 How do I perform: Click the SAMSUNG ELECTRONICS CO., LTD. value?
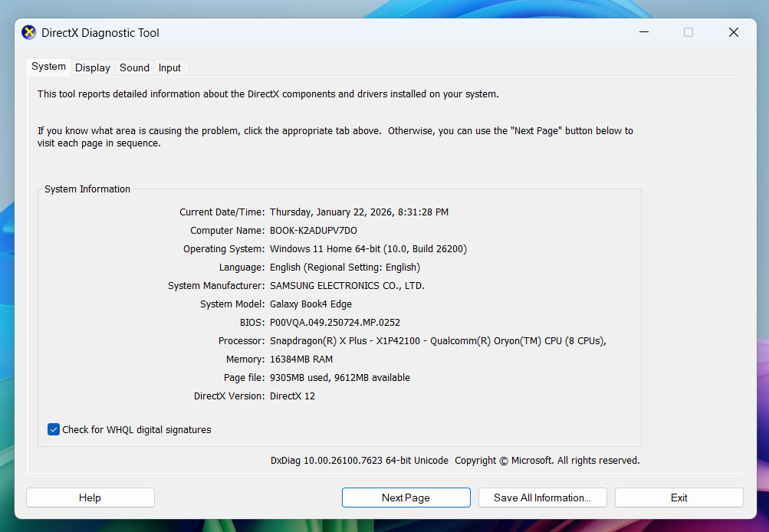[347, 286]
